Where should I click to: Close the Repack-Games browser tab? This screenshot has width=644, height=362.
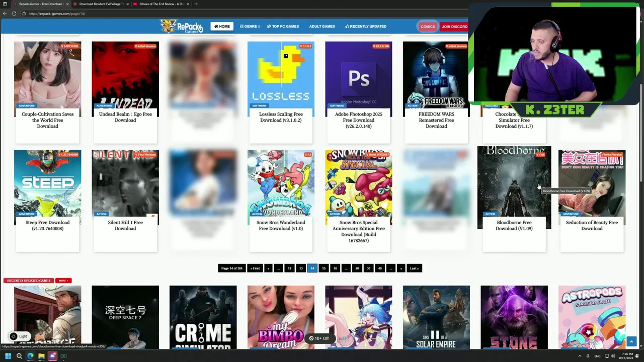[66, 4]
